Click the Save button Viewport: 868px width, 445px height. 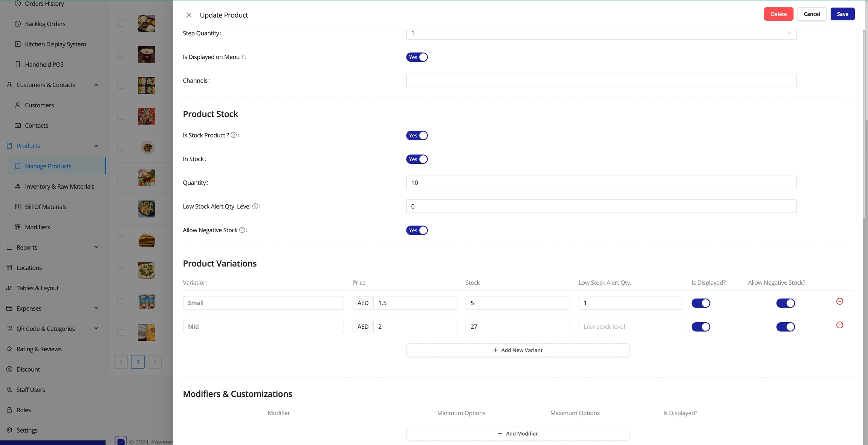tap(842, 14)
